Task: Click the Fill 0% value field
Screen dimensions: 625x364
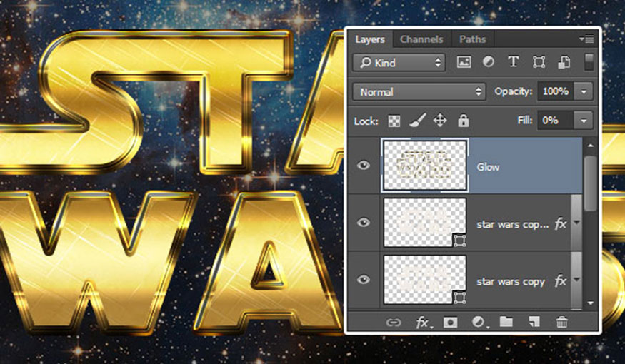Action: click(556, 121)
